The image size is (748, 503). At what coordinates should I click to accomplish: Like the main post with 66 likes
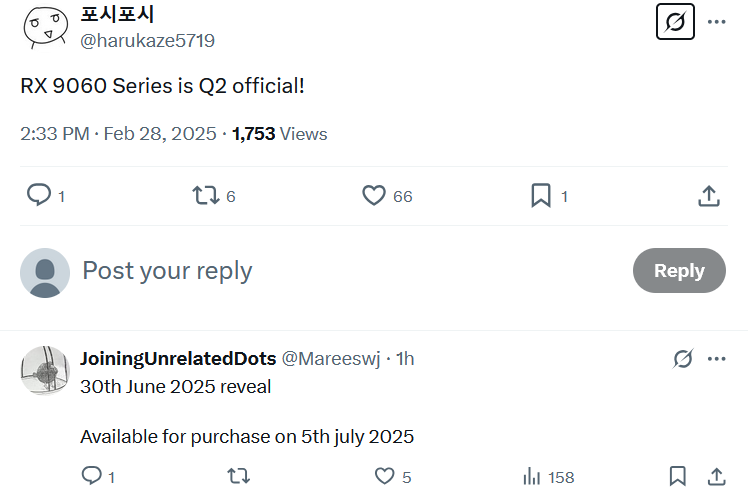pyautogui.click(x=374, y=195)
